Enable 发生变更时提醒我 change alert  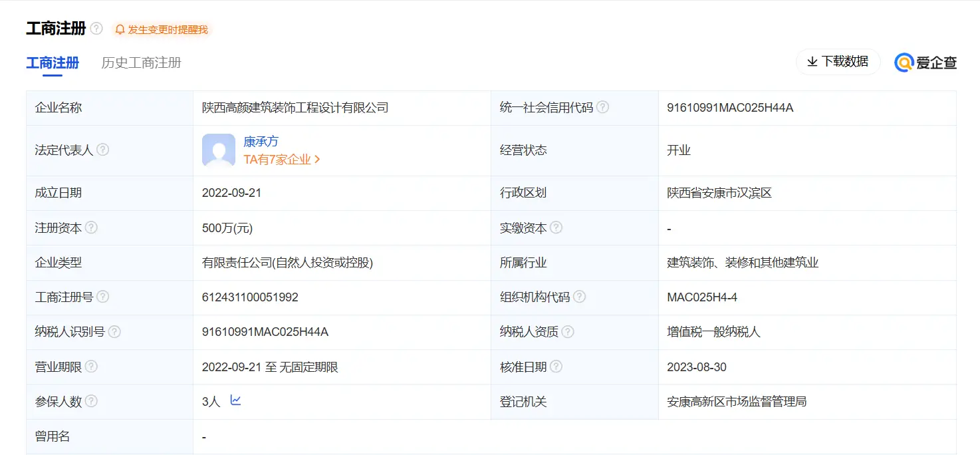coord(161,29)
